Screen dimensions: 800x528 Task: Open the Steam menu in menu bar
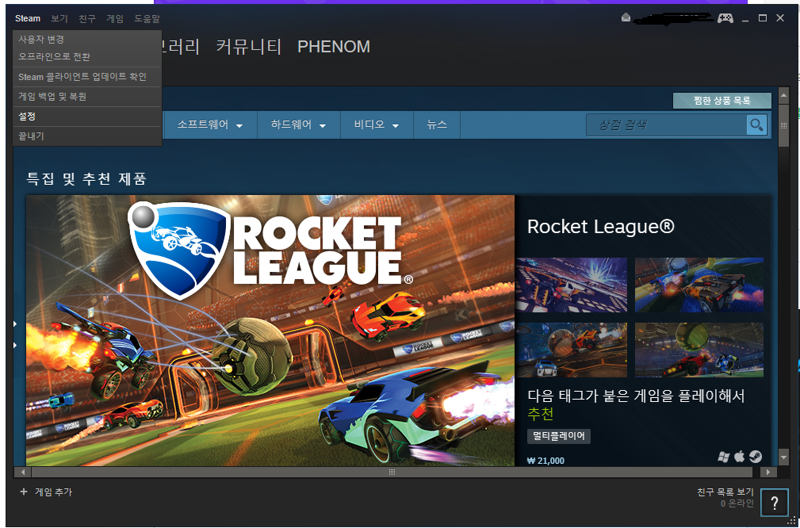point(28,19)
